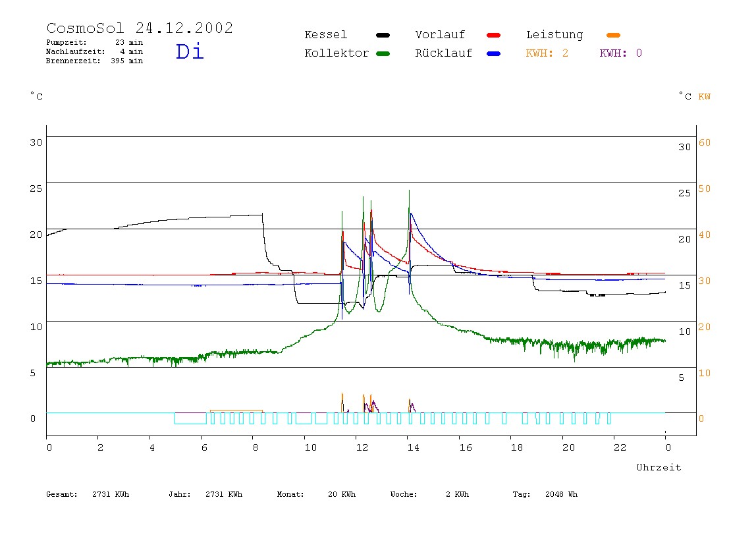Click hour '8' on the time axis
Screen dimensions: 756x535
click(256, 447)
